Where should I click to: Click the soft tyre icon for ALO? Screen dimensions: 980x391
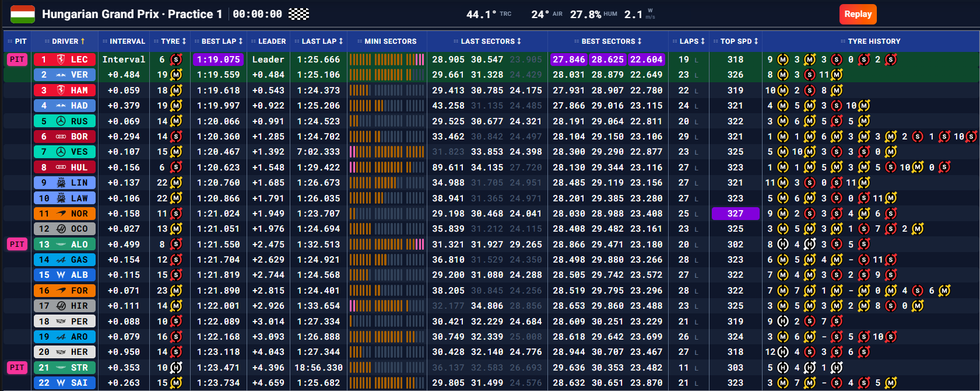pos(176,244)
